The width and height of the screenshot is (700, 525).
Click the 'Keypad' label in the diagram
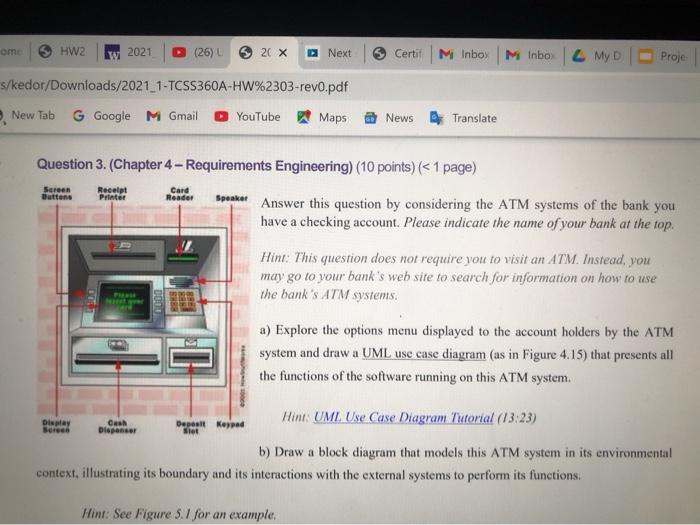[230, 424]
